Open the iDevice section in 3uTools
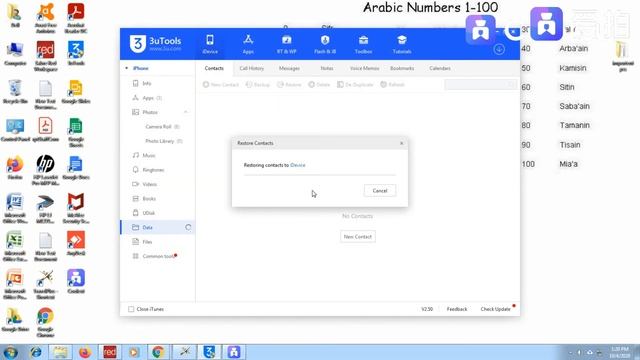Image resolution: width=640 pixels, height=360 pixels. (x=210, y=44)
